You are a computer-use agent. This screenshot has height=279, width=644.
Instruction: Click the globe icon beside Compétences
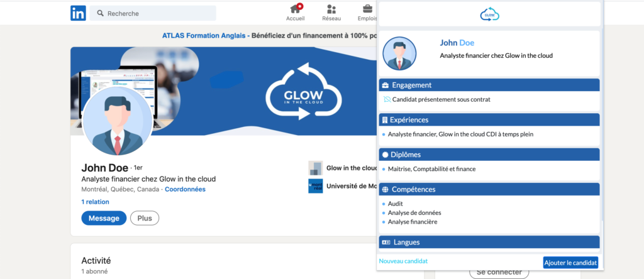tap(386, 190)
